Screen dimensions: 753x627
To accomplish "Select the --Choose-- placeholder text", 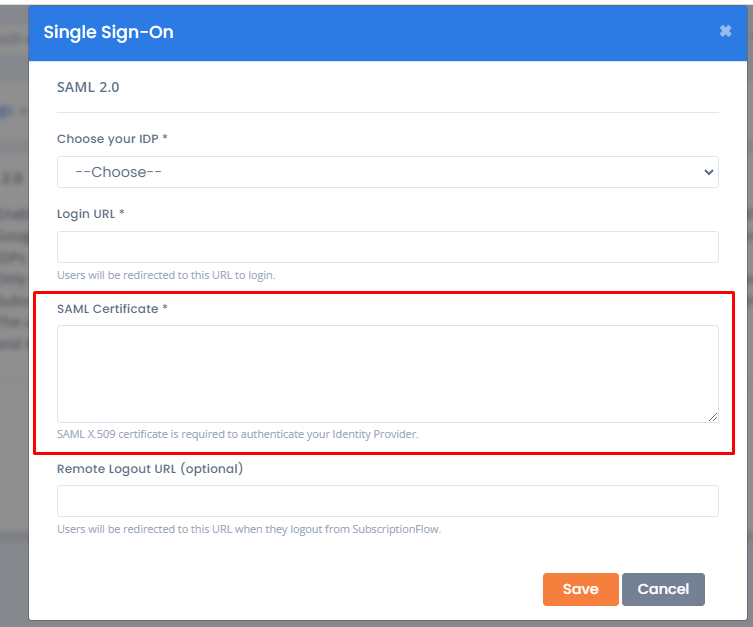I will 118,172.
